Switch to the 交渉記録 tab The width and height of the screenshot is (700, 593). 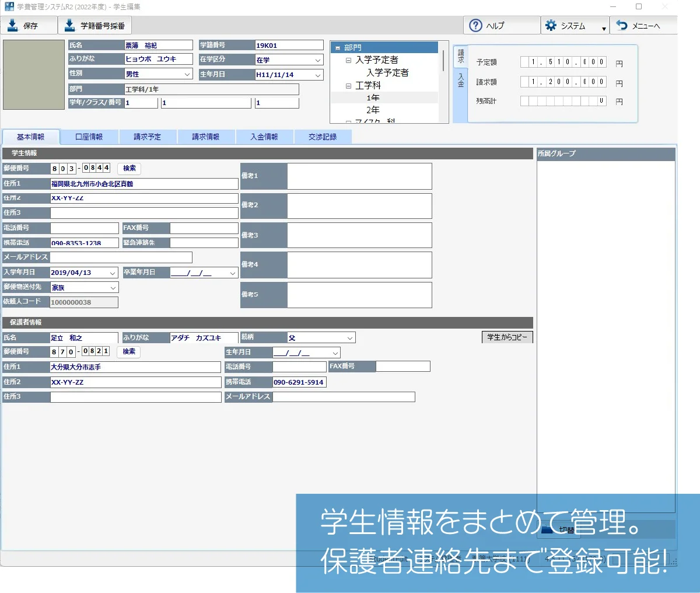coord(323,137)
